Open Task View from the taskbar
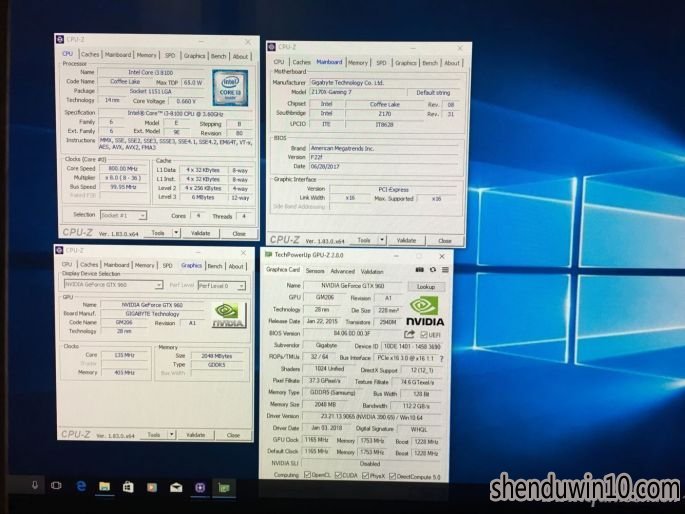Screen dimensions: 685x514 56,485
